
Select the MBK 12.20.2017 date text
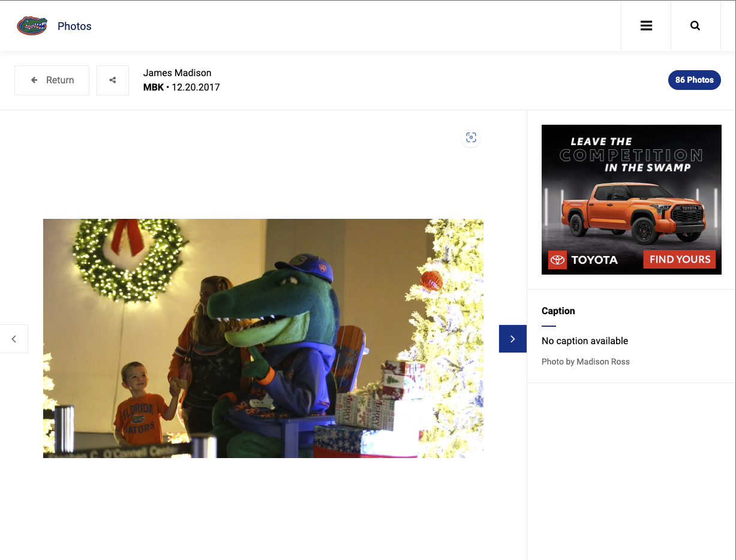point(182,88)
